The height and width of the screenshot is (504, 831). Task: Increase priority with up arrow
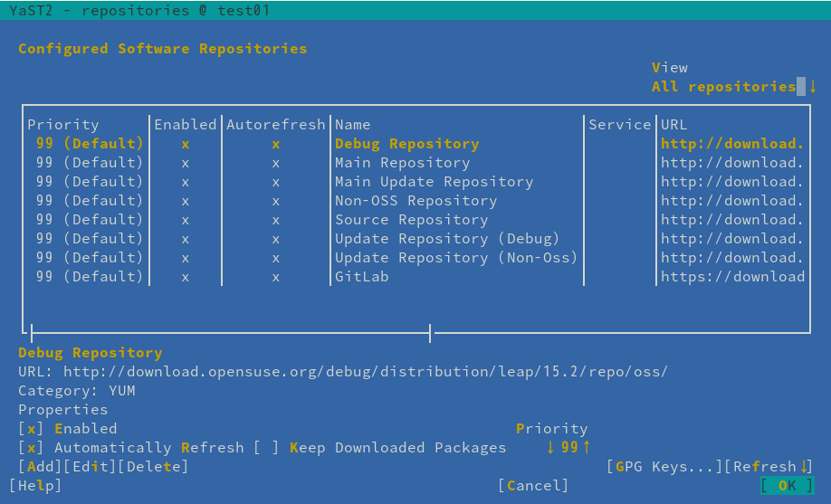pyautogui.click(x=587, y=447)
